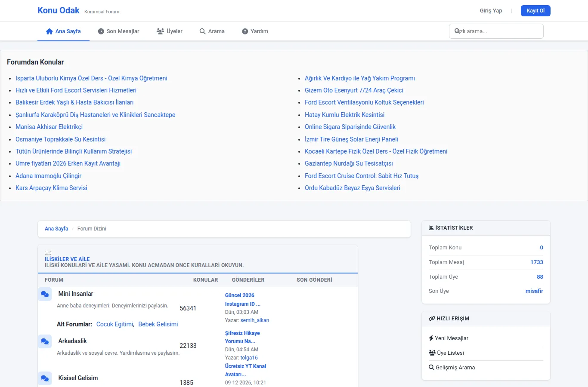Click the users icon beside Üye Listesi

(432, 353)
